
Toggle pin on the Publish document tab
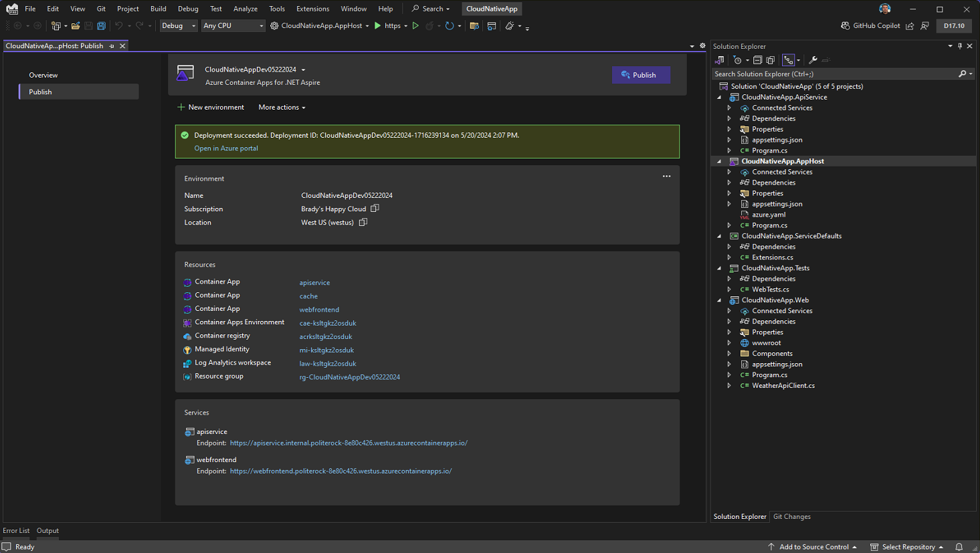pos(112,46)
